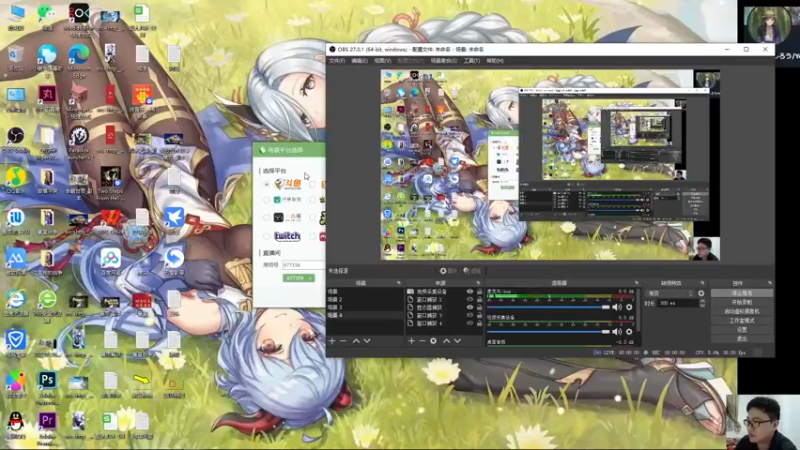Click the 工作室模式 studio mode button
Image resolution: width=800 pixels, height=450 pixels.
click(x=741, y=320)
